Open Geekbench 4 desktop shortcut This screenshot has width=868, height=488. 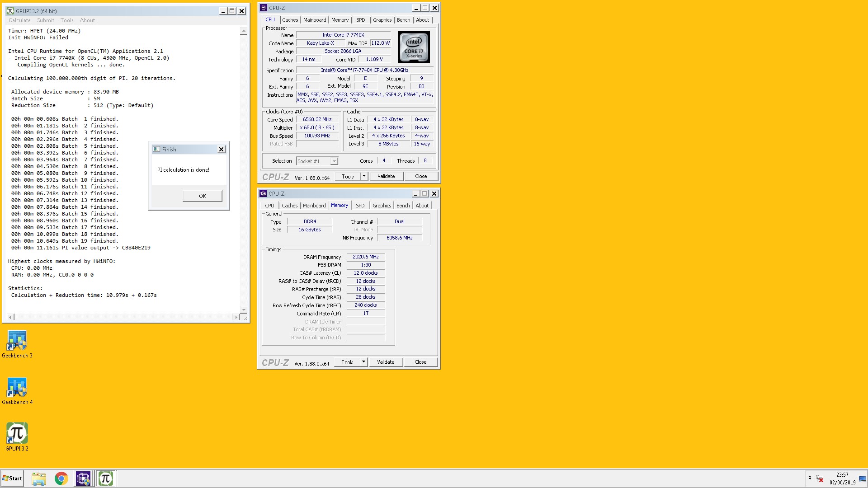[x=17, y=391]
